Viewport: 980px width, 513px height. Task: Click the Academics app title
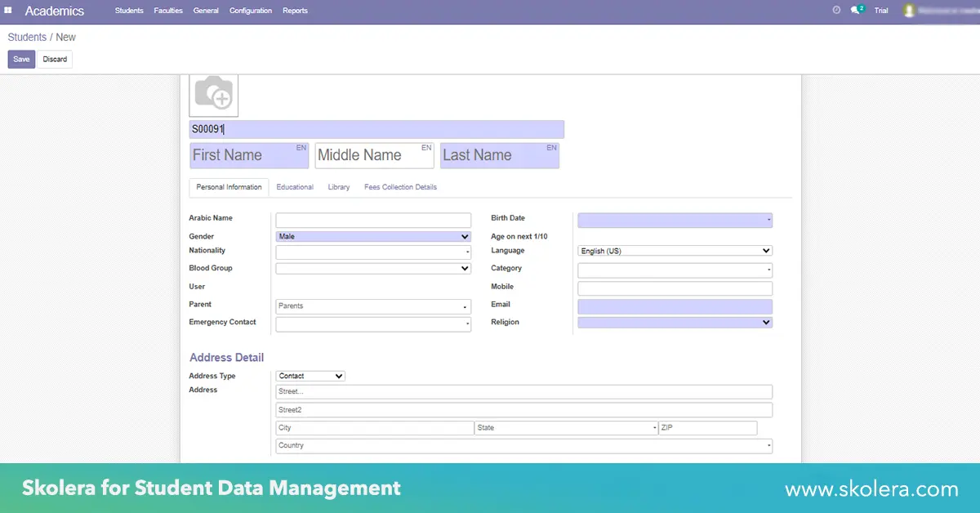[55, 11]
